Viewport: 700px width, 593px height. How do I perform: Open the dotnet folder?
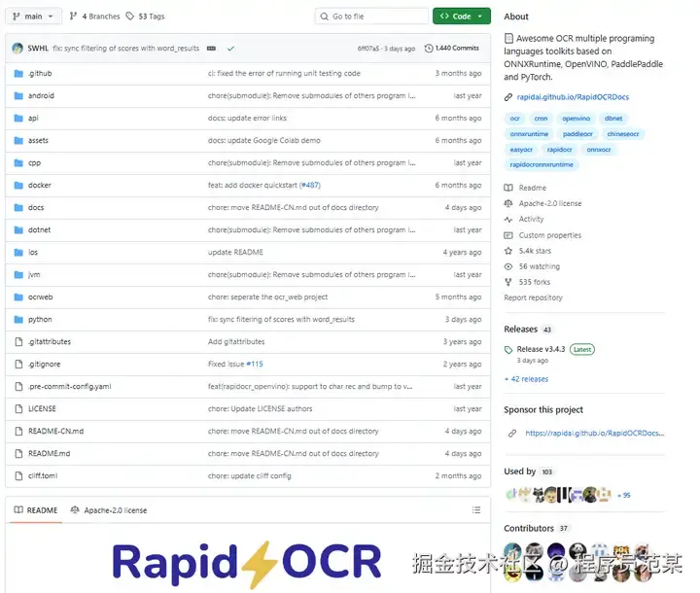tap(39, 230)
